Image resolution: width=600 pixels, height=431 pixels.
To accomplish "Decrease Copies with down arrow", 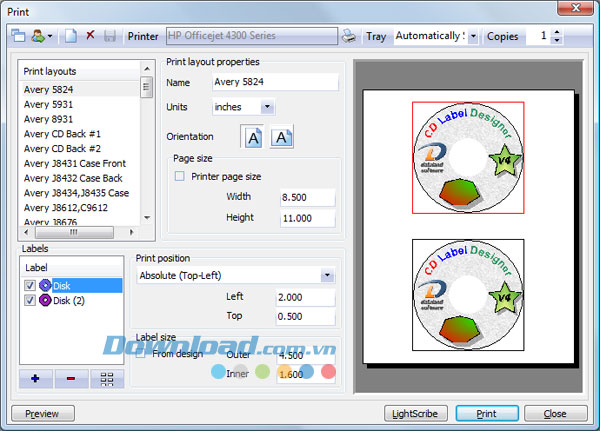I will [557, 40].
